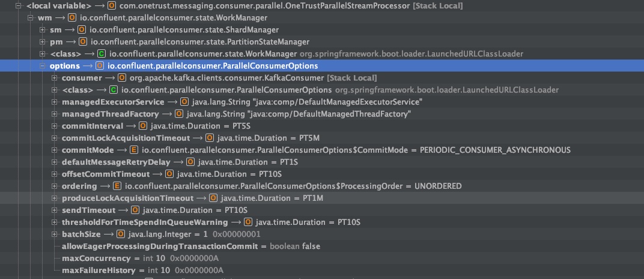Image resolution: width=644 pixels, height=279 pixels.
Task: Click object icon next to KafkaConsumer
Action: [121, 78]
